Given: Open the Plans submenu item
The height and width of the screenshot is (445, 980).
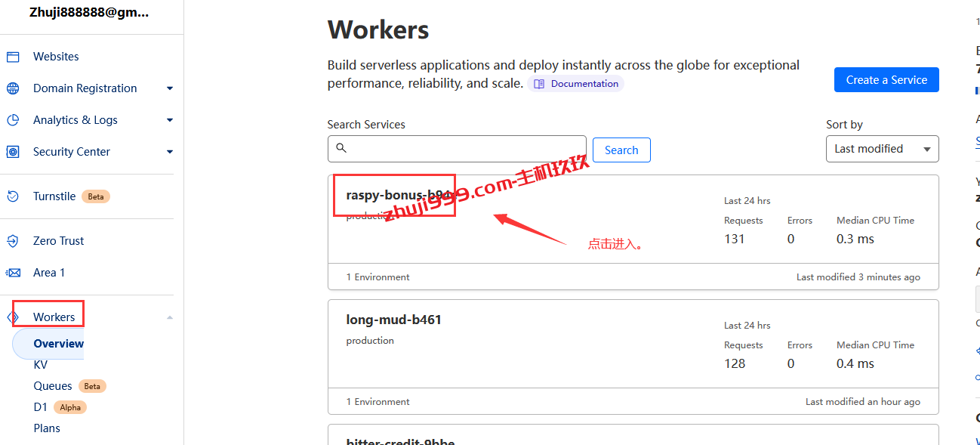Looking at the screenshot, I should tap(47, 428).
